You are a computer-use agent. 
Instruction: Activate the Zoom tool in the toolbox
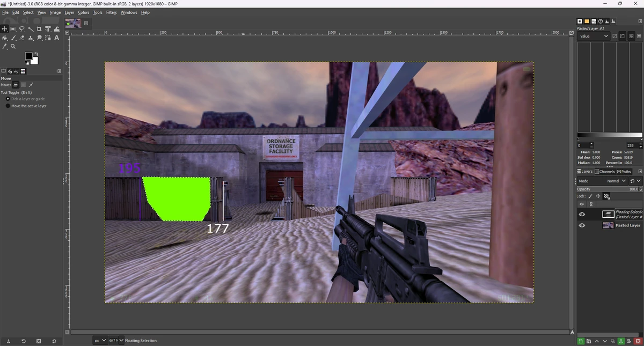[13, 46]
